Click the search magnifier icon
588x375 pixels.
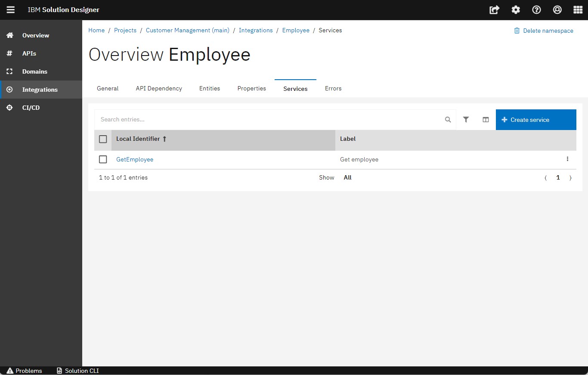tap(448, 120)
